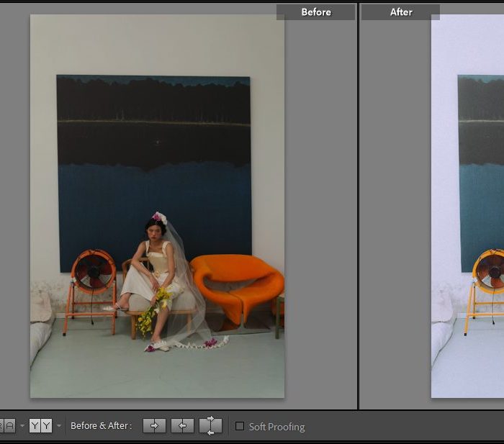Screen dimensions: 504x444
Task: Select the YY Before/After view button
Action: pos(40,426)
